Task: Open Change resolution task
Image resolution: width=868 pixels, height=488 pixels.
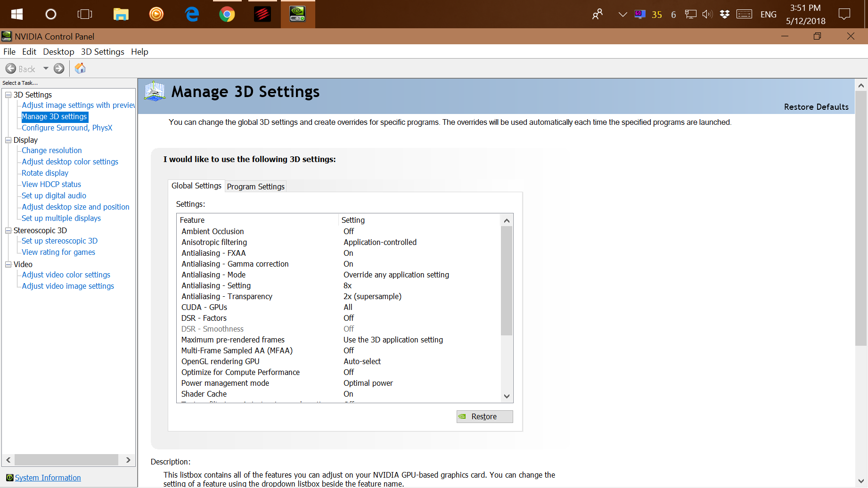Action: click(52, 151)
